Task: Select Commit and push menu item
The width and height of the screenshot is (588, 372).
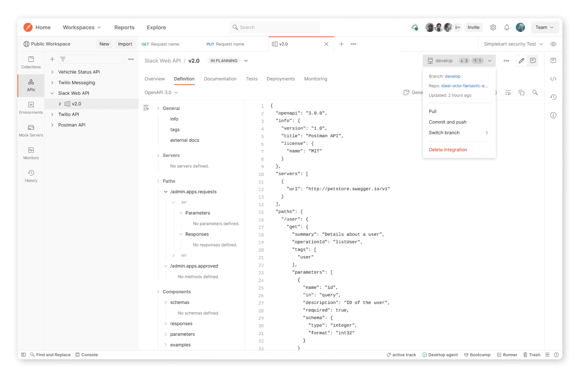Action: (459, 122)
